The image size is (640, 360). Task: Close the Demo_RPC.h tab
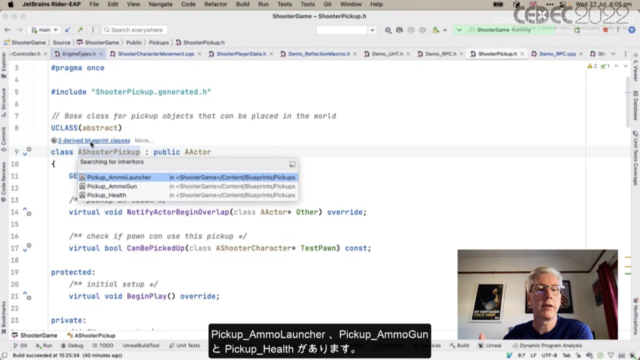tap(461, 54)
